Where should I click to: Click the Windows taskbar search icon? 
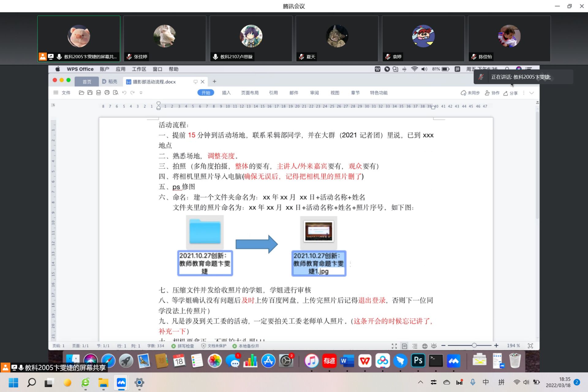32,382
